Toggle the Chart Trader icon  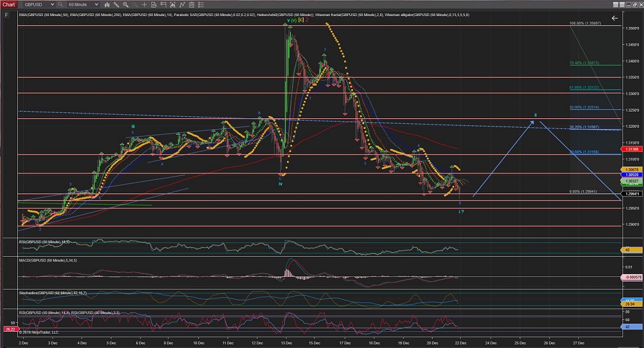pos(163,5)
